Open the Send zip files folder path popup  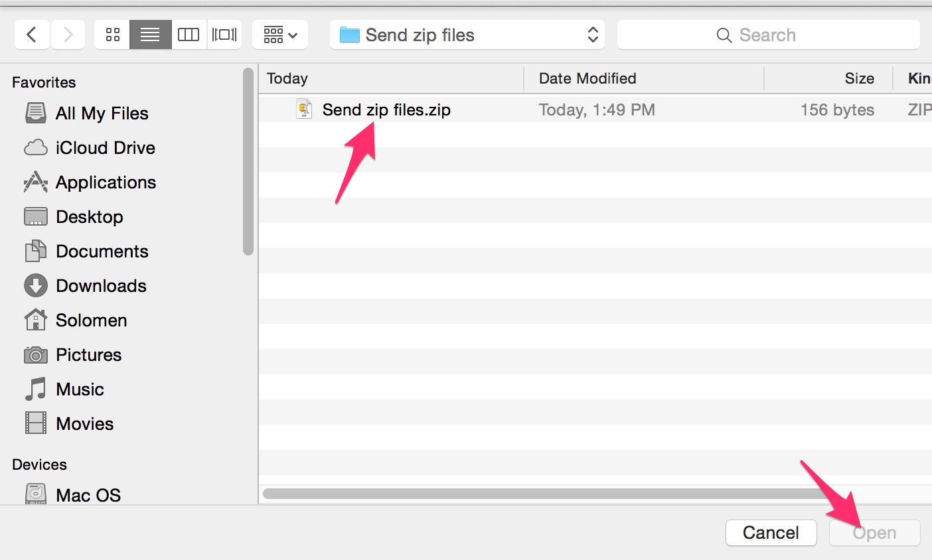[x=467, y=35]
